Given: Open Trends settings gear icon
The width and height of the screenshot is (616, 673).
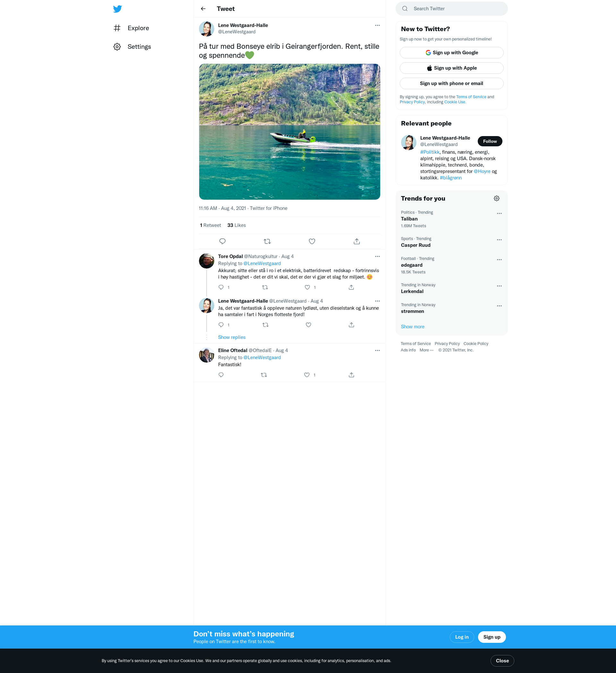Looking at the screenshot, I should (x=496, y=198).
